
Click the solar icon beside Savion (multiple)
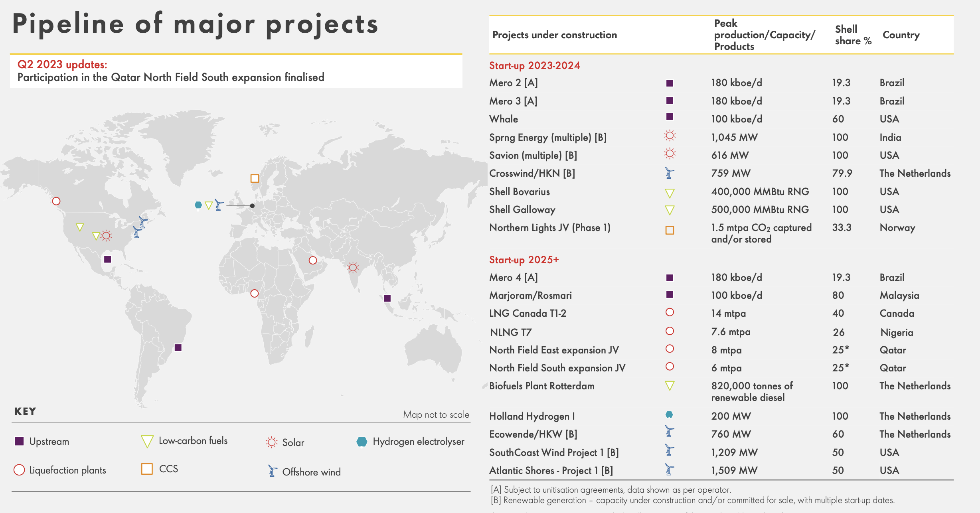tap(670, 154)
